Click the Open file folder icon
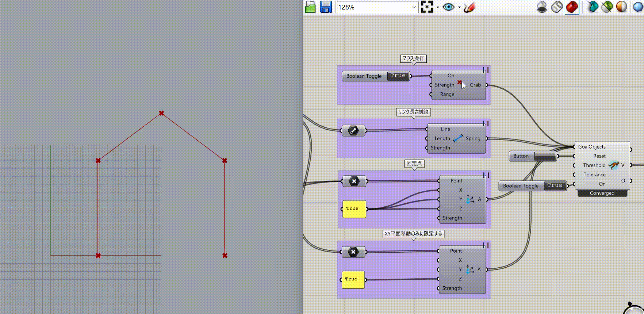 [310, 7]
